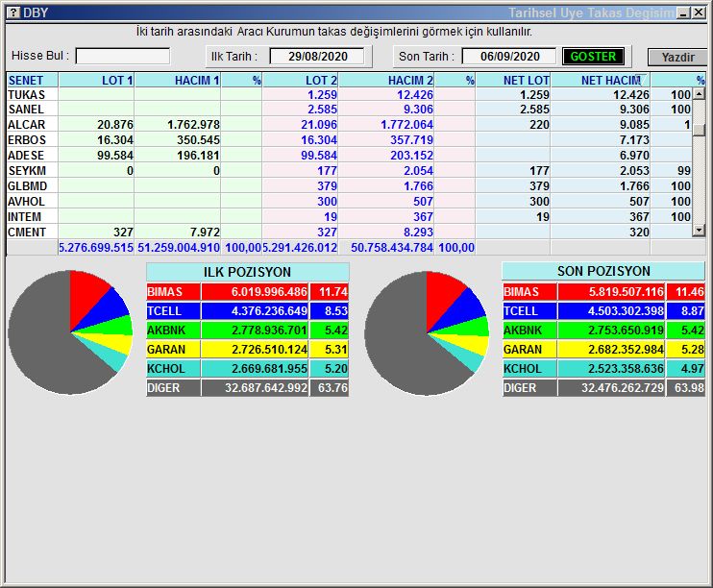Click BIMAS percentage 11.74
The width and height of the screenshot is (713, 588).
click(x=333, y=291)
